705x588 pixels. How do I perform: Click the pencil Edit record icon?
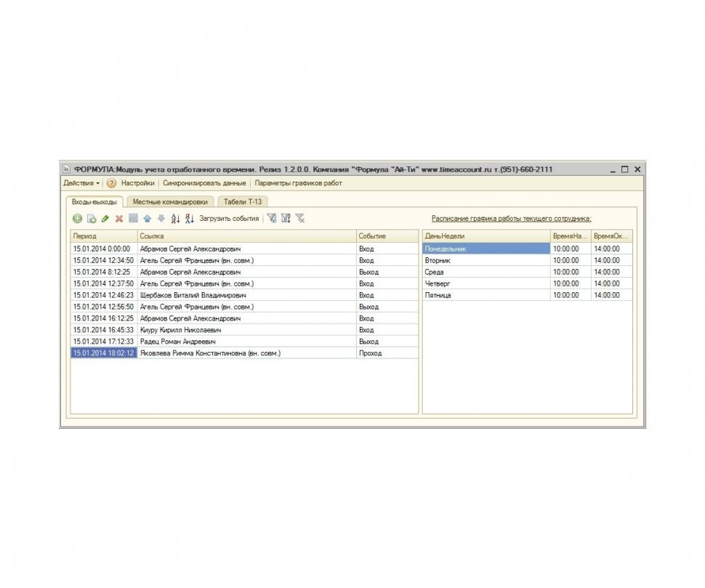[105, 219]
